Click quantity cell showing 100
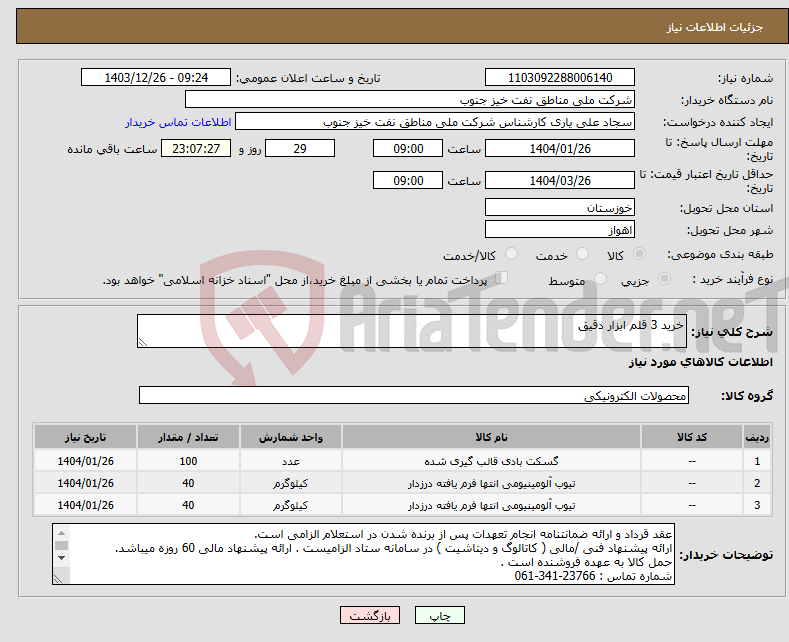The image size is (789, 642). (x=188, y=461)
